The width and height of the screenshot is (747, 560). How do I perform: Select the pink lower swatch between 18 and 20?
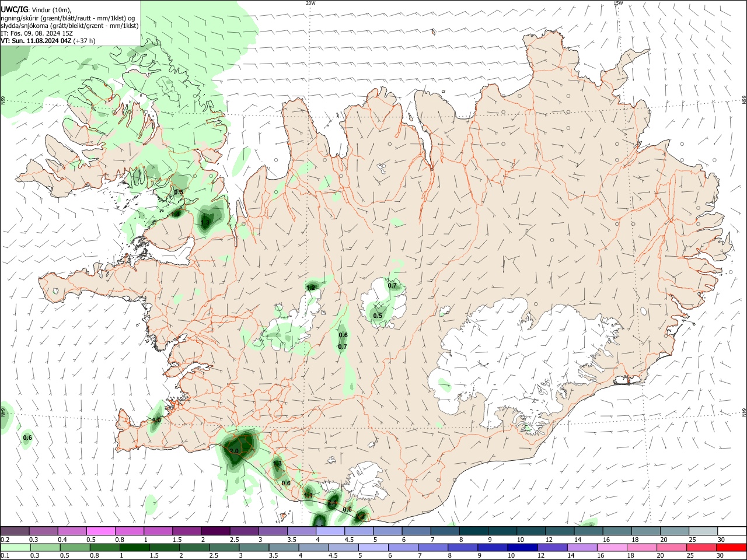[x=641, y=547]
